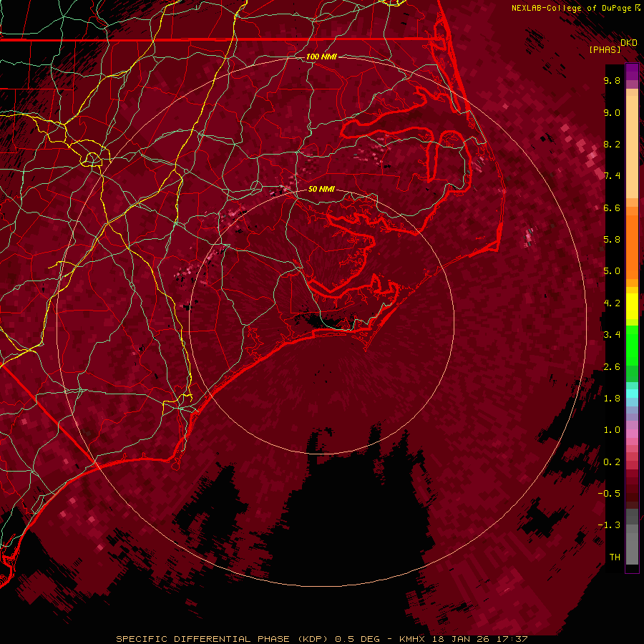Select the gray segment of the color bar
Viewport: 644px width, 644px height.
tap(632, 536)
